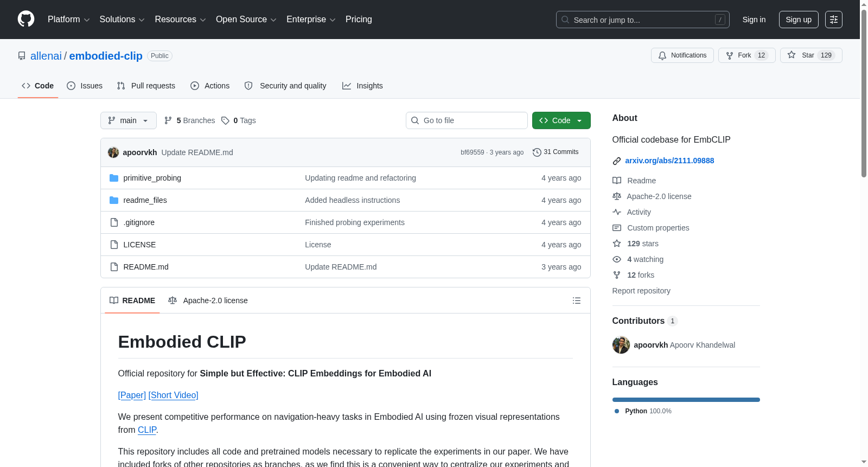Click the Python language bar in Languages
This screenshot has height=467, width=868.
pos(686,400)
